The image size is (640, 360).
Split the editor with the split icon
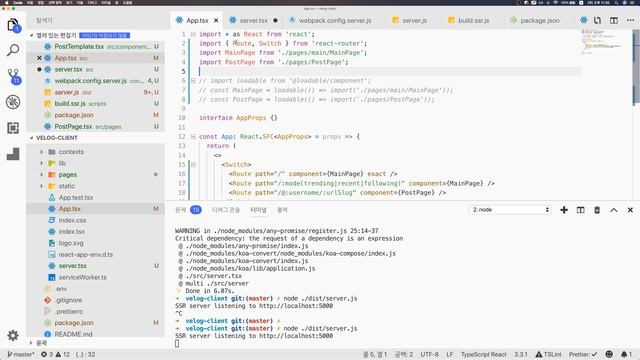click(x=614, y=20)
